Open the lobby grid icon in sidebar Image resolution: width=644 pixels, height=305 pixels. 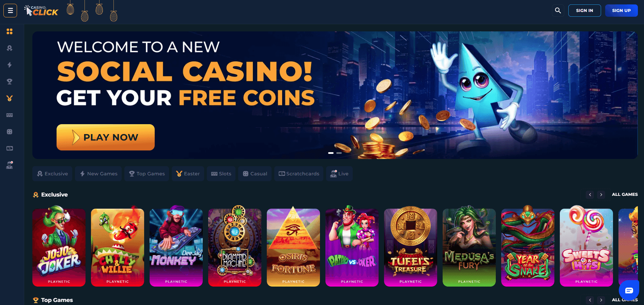click(10, 31)
